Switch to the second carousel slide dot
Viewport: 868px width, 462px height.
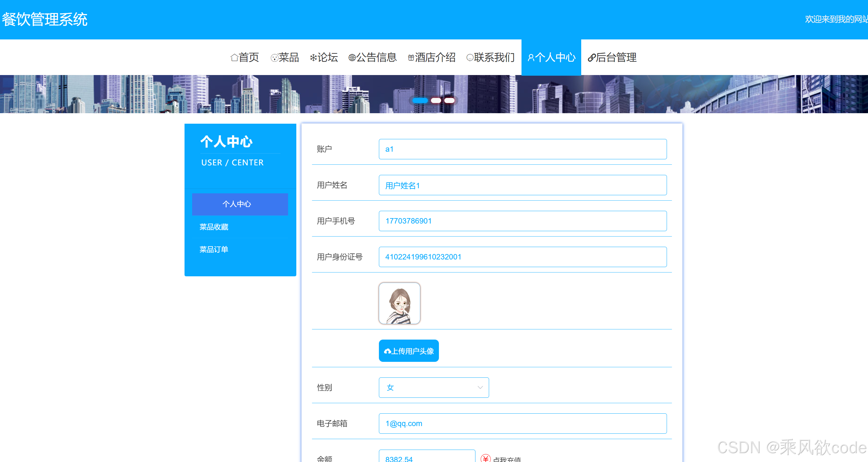click(436, 100)
